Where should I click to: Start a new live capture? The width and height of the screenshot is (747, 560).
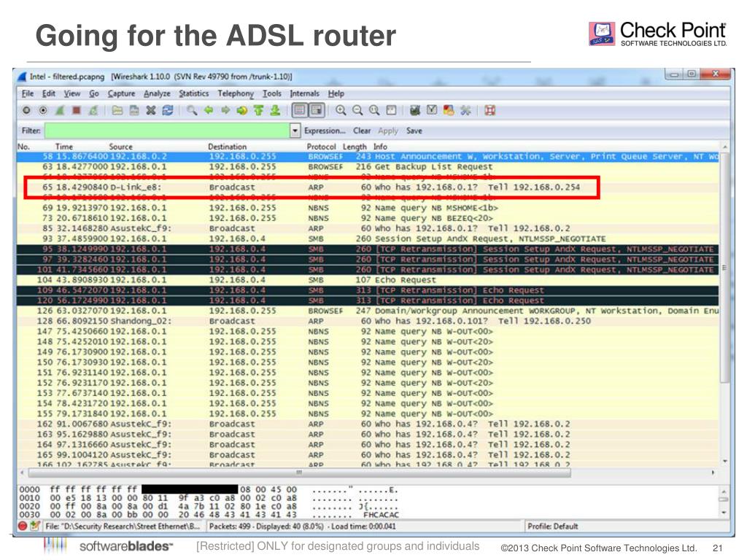coord(60,111)
